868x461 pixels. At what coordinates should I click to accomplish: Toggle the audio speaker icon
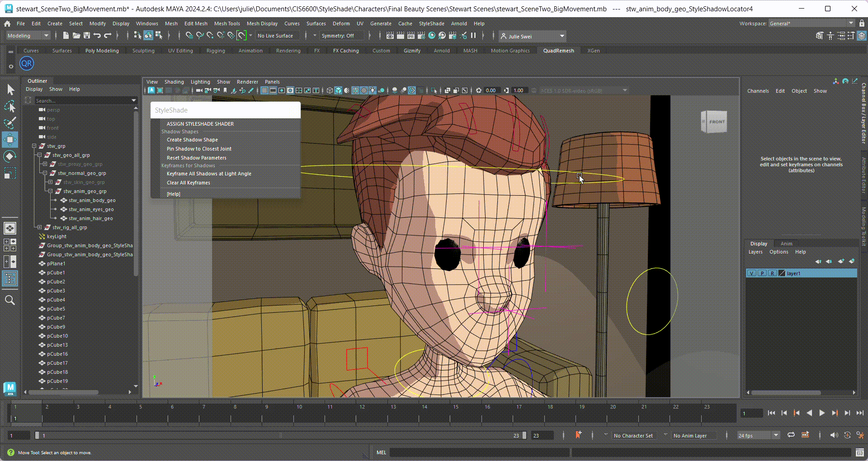(834, 435)
